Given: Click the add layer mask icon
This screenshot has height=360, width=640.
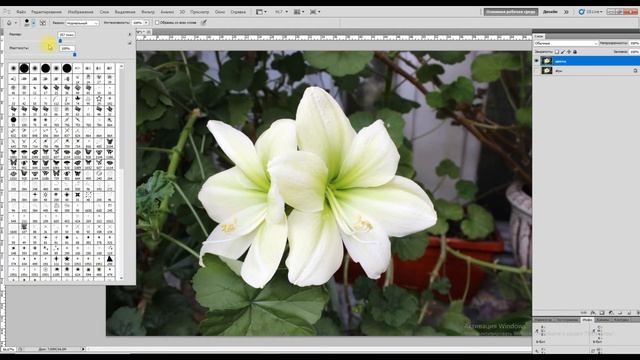Looking at the screenshot, I should click(602, 313).
